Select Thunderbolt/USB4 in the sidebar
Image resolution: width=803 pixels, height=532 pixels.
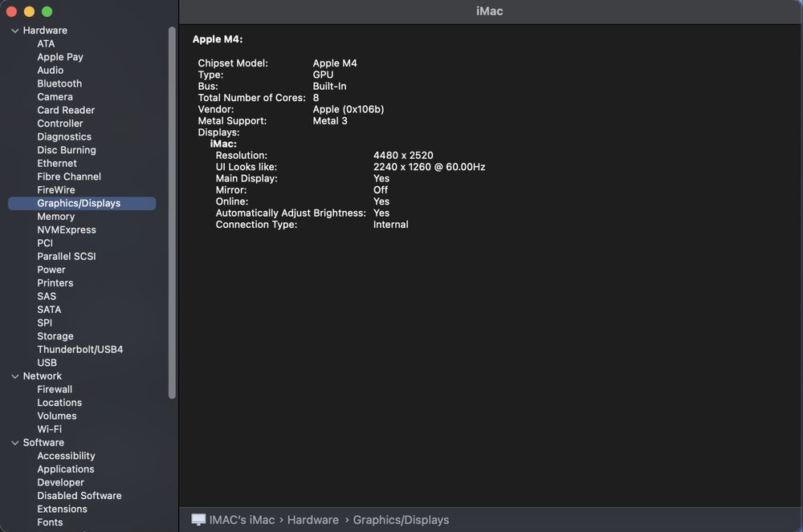79,350
